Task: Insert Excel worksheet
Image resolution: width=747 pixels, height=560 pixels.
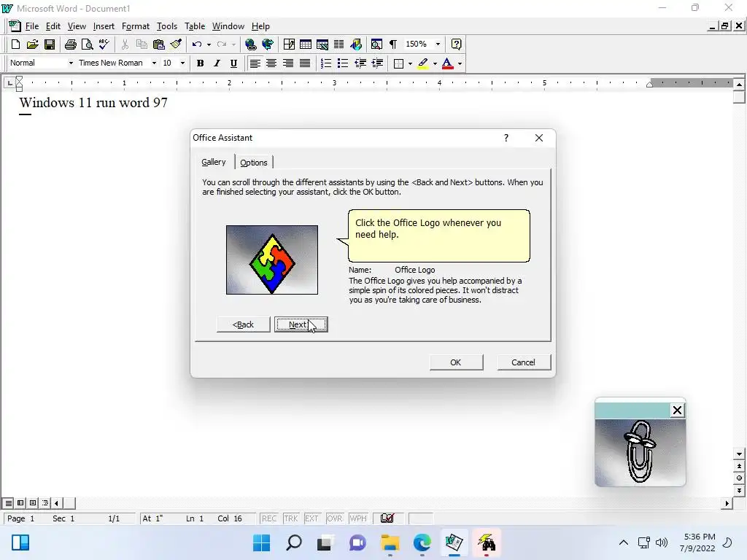Action: (322, 44)
